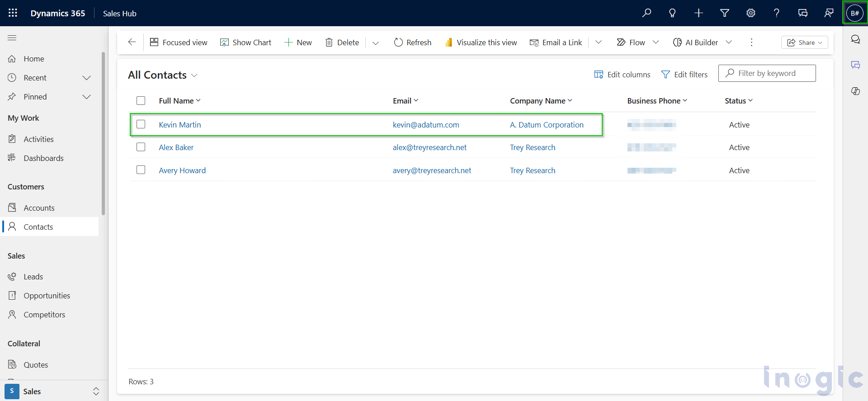Expand the Email a Link chevron
Viewport: 868px width, 401px height.
coord(598,42)
